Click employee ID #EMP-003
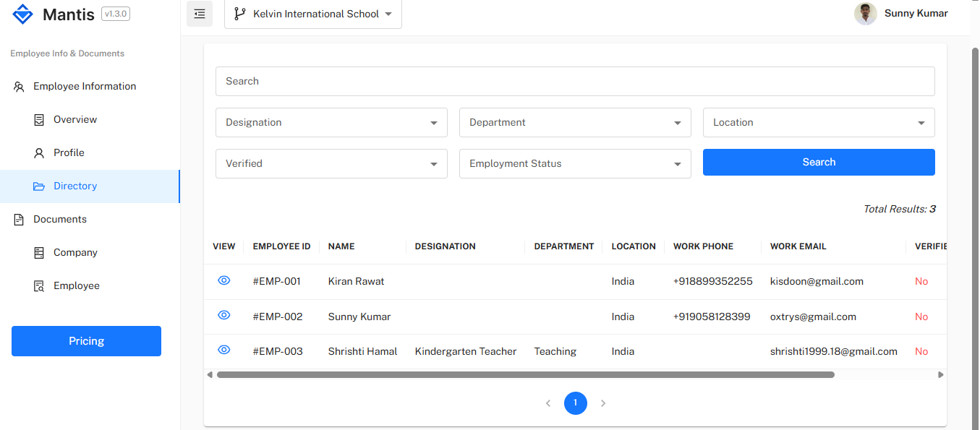The height and width of the screenshot is (430, 980). (x=278, y=351)
